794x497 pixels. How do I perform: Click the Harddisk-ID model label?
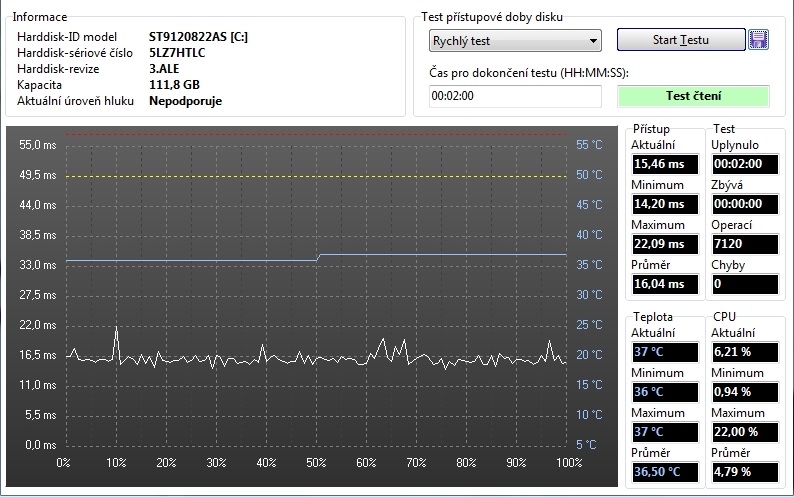[x=67, y=36]
